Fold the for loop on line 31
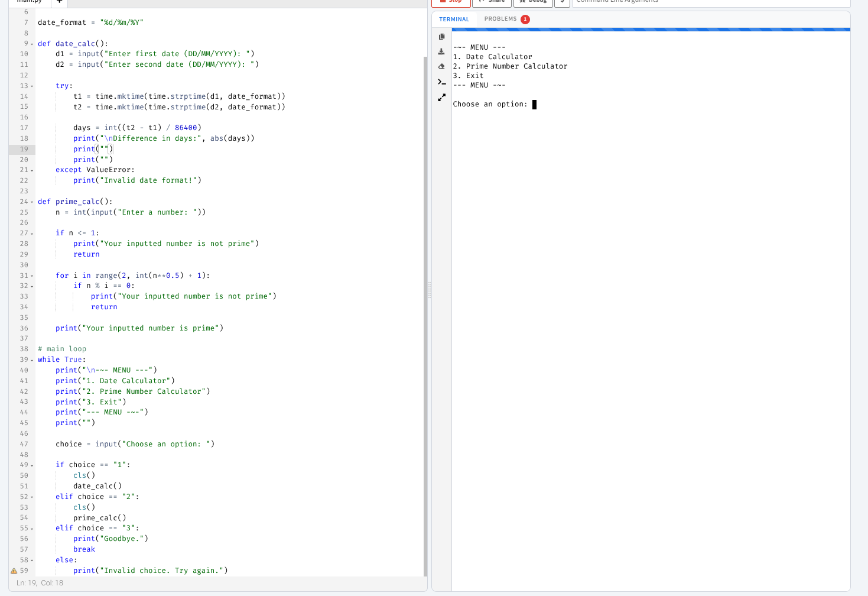Image resolution: width=868 pixels, height=596 pixels. [x=32, y=276]
